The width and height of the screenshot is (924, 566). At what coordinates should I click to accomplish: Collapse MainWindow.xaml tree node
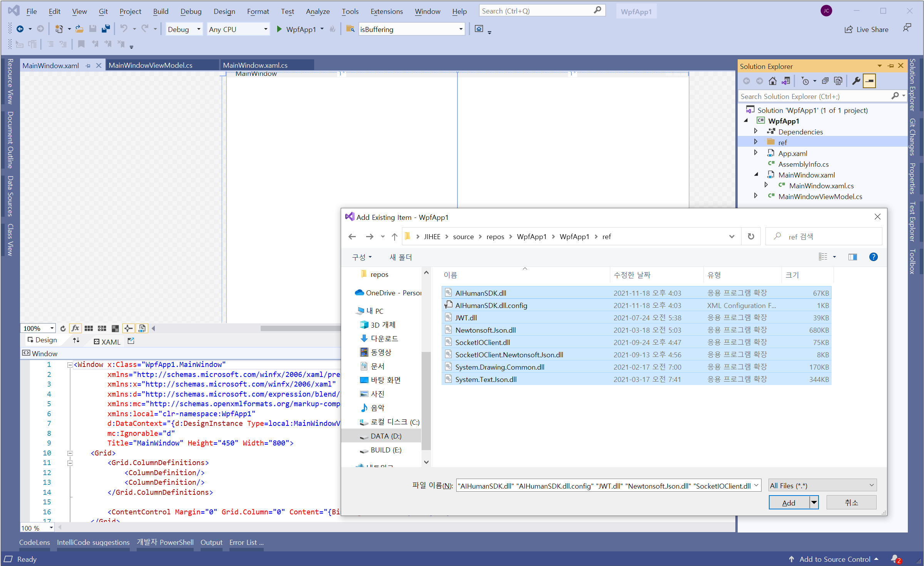tap(756, 174)
